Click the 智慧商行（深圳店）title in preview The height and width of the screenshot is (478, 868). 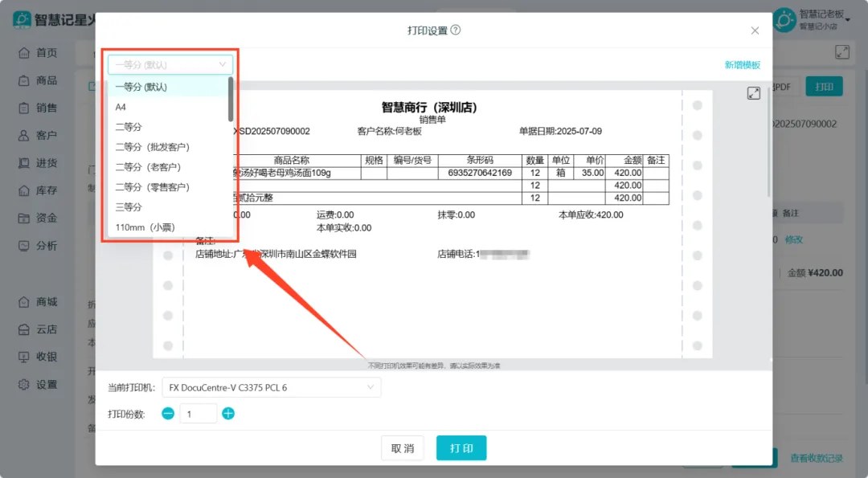(429, 108)
